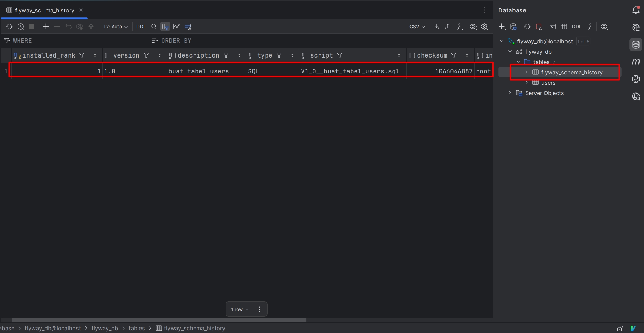The height and width of the screenshot is (333, 644).
Task: Open grid settings gear icon
Action: (485, 27)
